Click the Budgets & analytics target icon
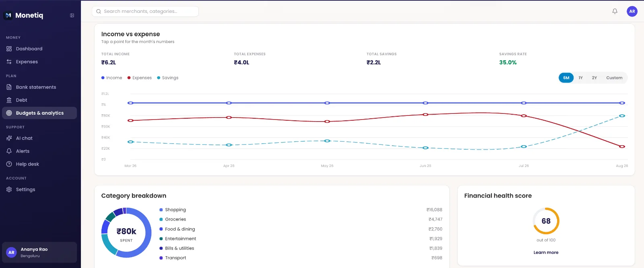 click(9, 113)
